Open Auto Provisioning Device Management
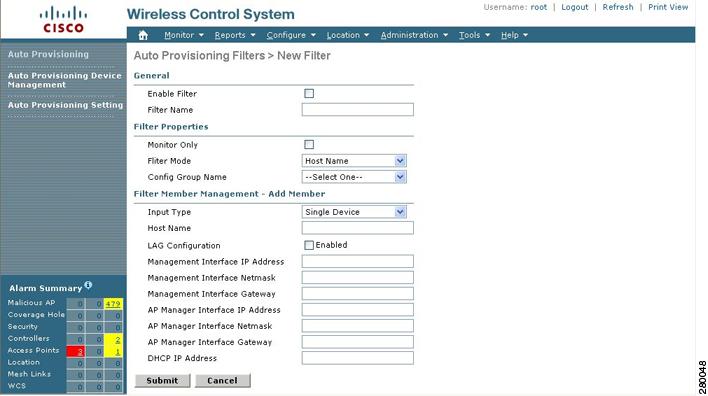 pyautogui.click(x=65, y=80)
